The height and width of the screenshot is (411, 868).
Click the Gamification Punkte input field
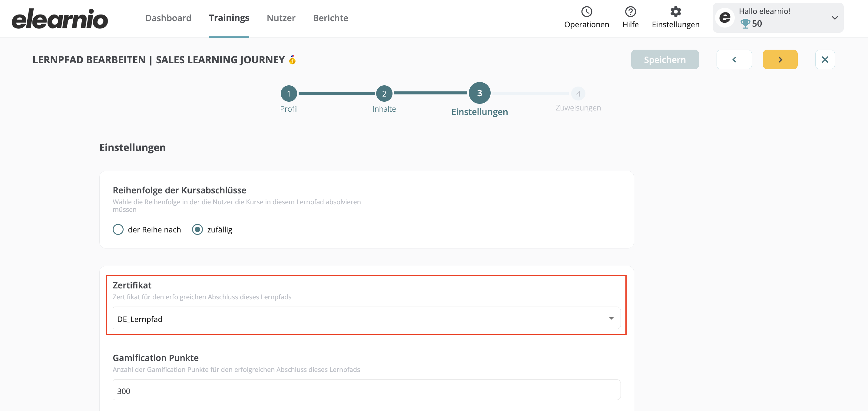coord(366,390)
